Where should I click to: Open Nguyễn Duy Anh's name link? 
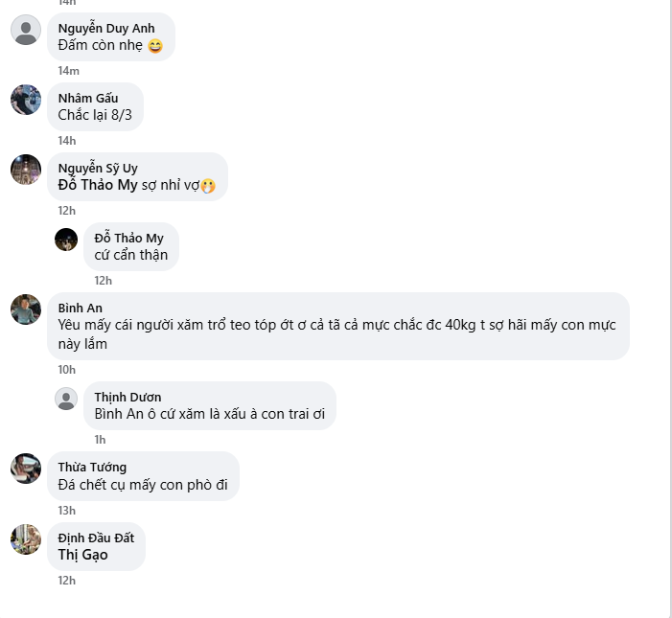105,29
